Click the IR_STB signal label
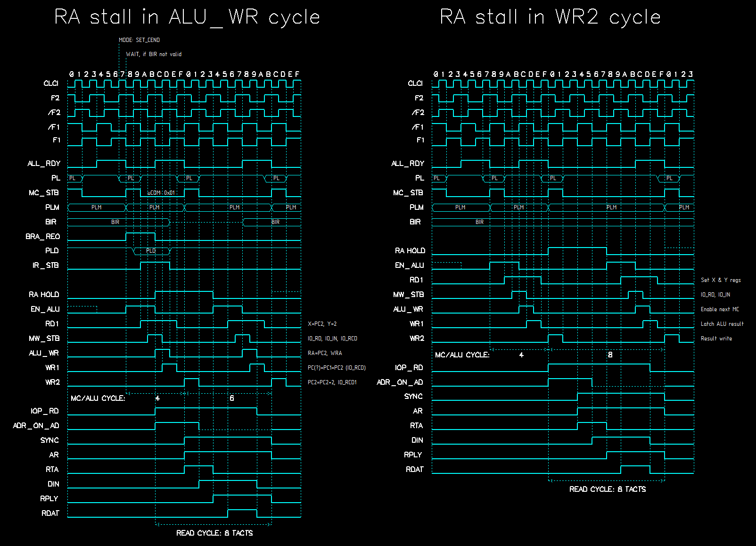 (x=46, y=265)
